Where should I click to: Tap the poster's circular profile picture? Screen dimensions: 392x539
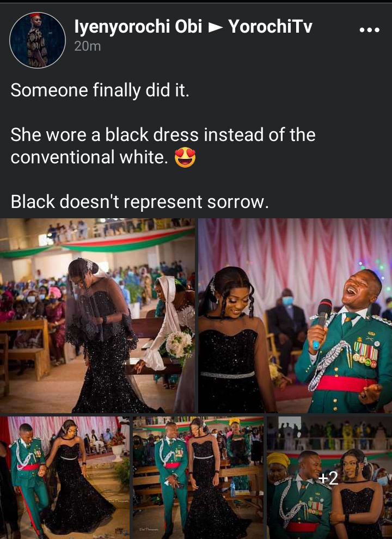(38, 40)
